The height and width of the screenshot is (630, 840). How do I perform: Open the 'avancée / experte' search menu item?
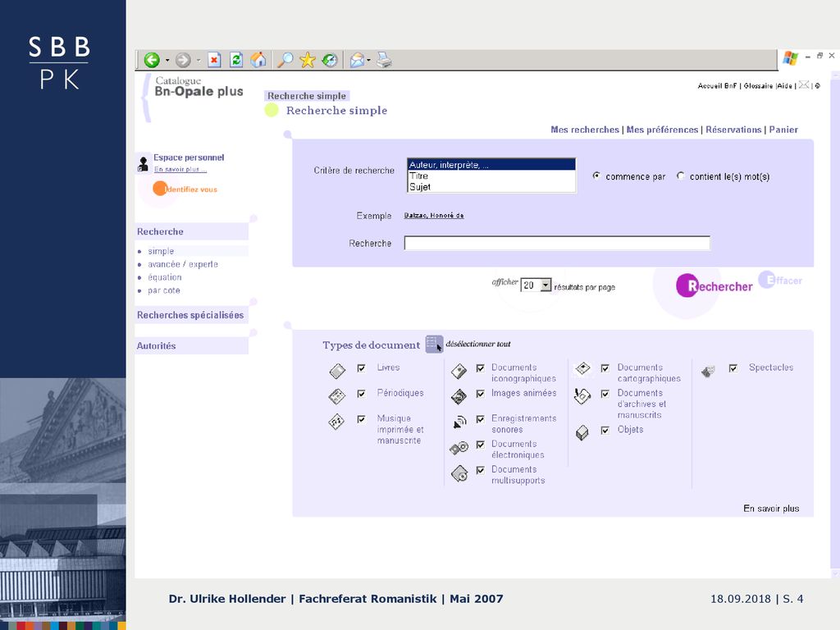pyautogui.click(x=183, y=264)
